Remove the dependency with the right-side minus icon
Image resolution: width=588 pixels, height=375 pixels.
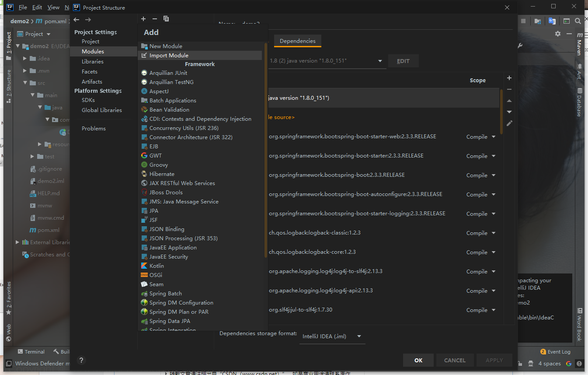[509, 89]
